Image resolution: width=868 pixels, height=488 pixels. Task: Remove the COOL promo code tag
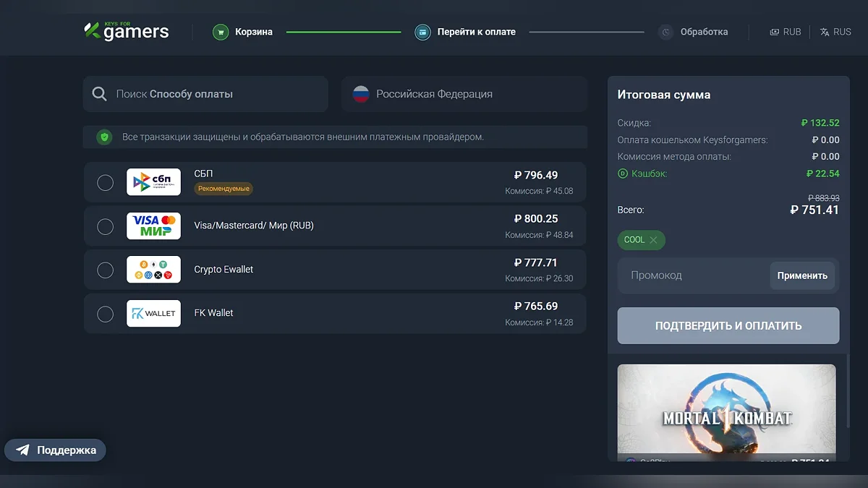653,240
